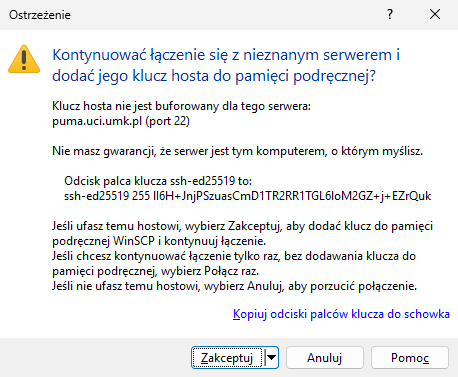The width and height of the screenshot is (458, 377).
Task: Click the 'Nie masz gwarancji' sentence
Action: point(237,151)
